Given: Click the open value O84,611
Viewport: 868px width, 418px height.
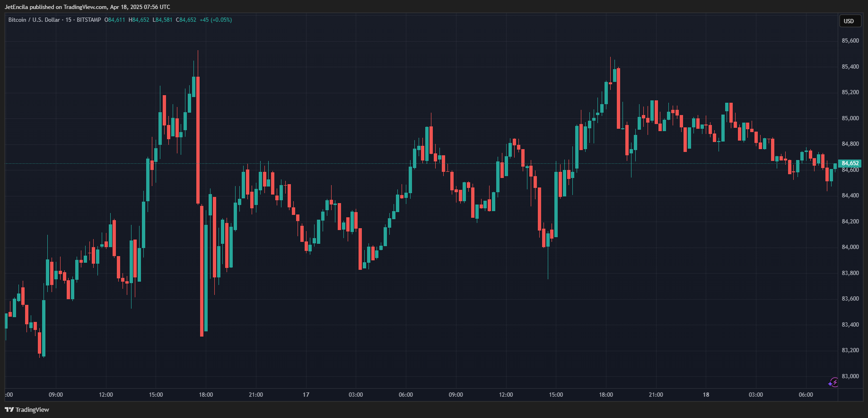Looking at the screenshot, I should pyautogui.click(x=115, y=20).
